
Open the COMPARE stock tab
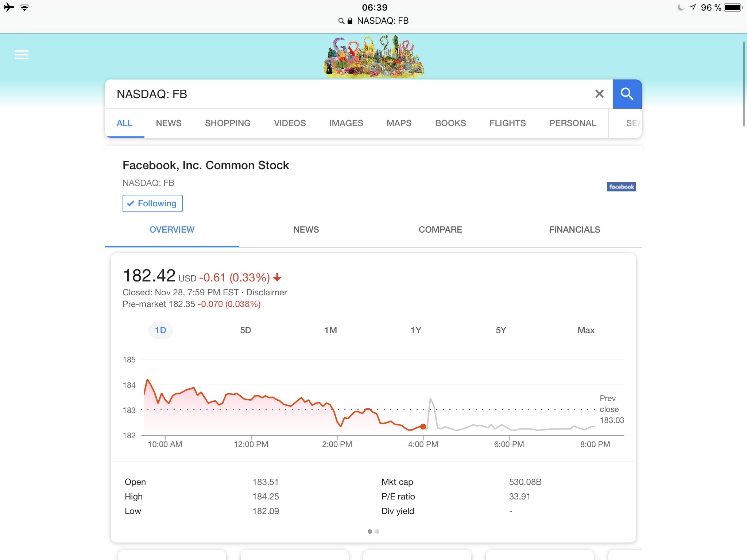click(x=441, y=230)
